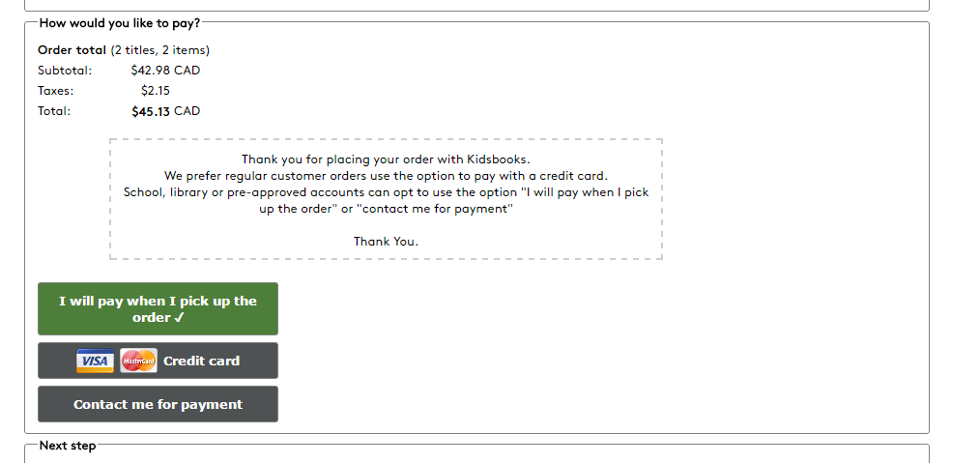Click the "Total:" label
980x463 pixels.
(54, 111)
